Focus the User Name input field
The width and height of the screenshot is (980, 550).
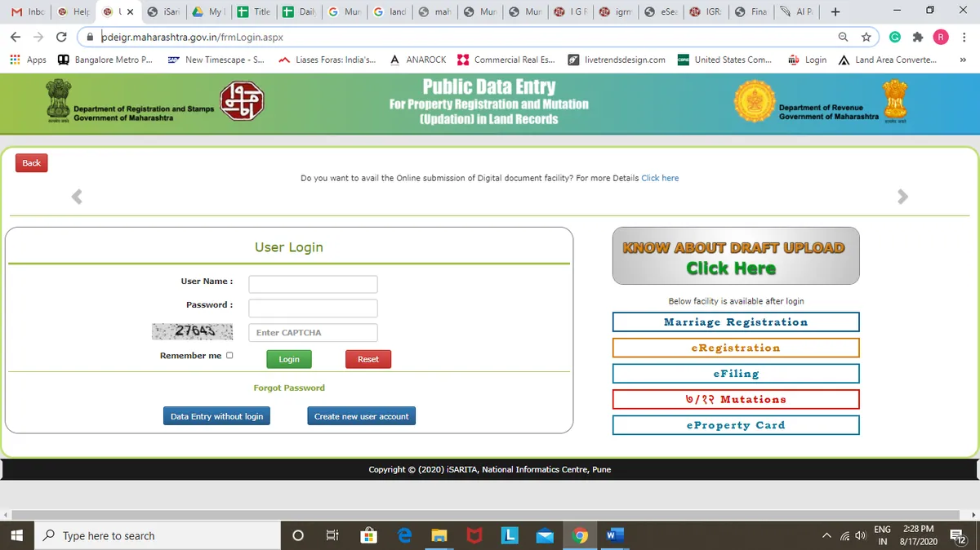coord(313,284)
